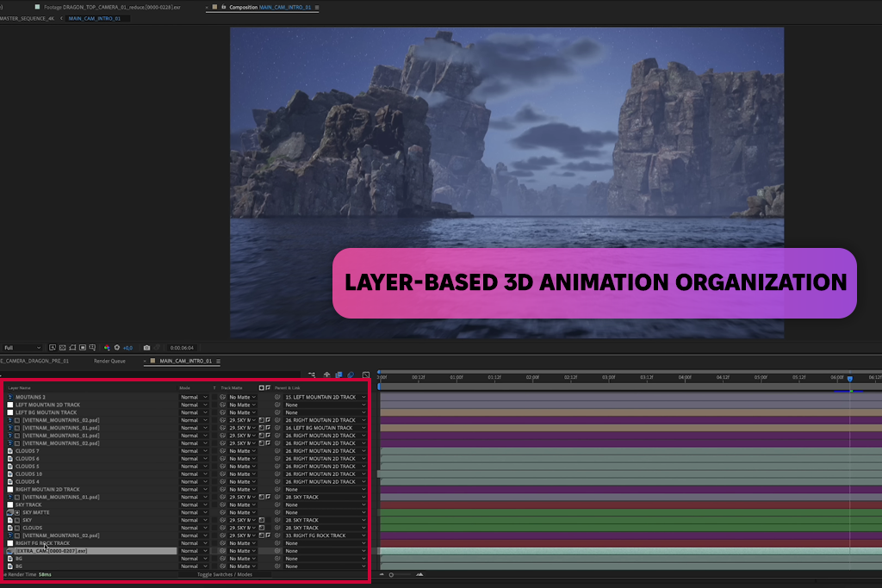The image size is (882, 588).
Task: Select the MAIN_CAM_INTRO_01 timeline tab
Action: coord(186,361)
